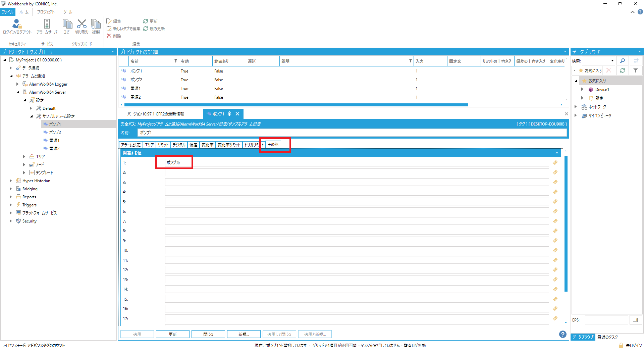Select the デジタル tab

pos(179,145)
